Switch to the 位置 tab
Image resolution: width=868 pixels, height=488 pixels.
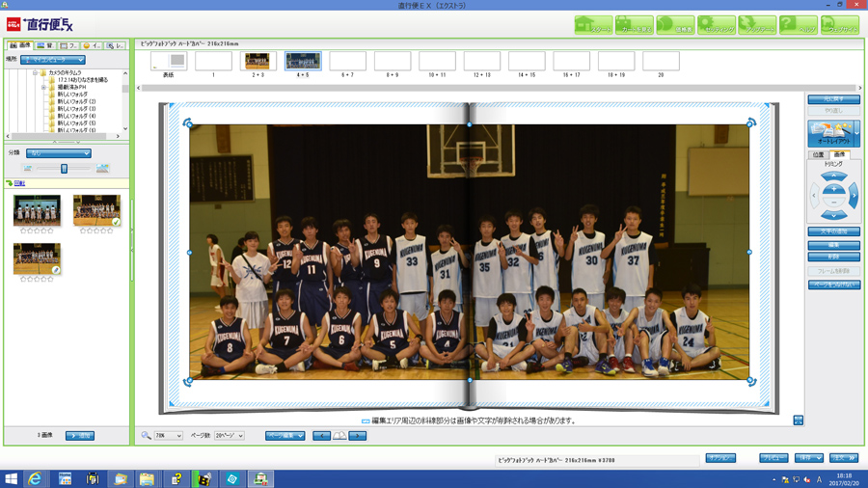[x=818, y=154]
